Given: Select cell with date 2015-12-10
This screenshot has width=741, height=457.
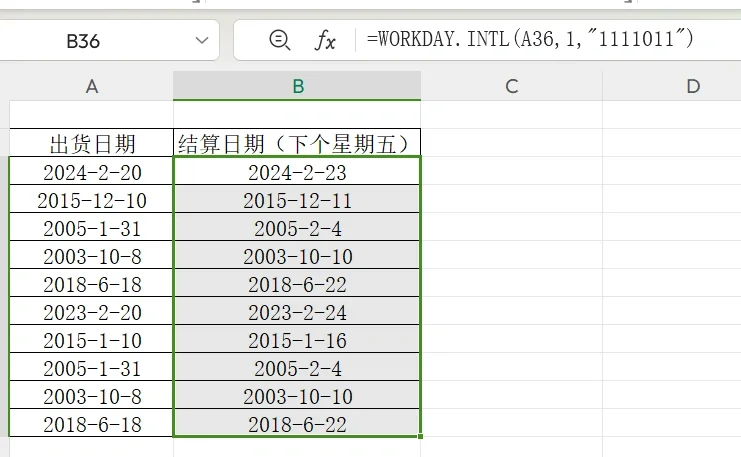Looking at the screenshot, I should [x=91, y=199].
